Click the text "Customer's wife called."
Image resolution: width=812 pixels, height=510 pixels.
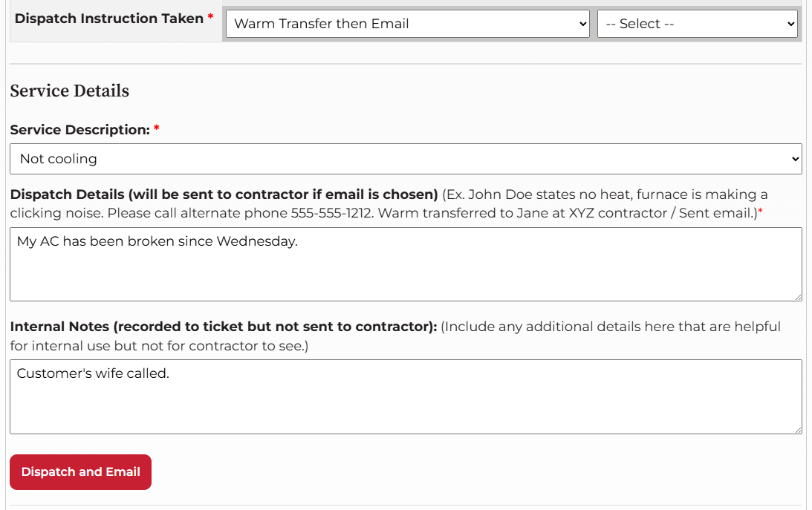coord(93,373)
